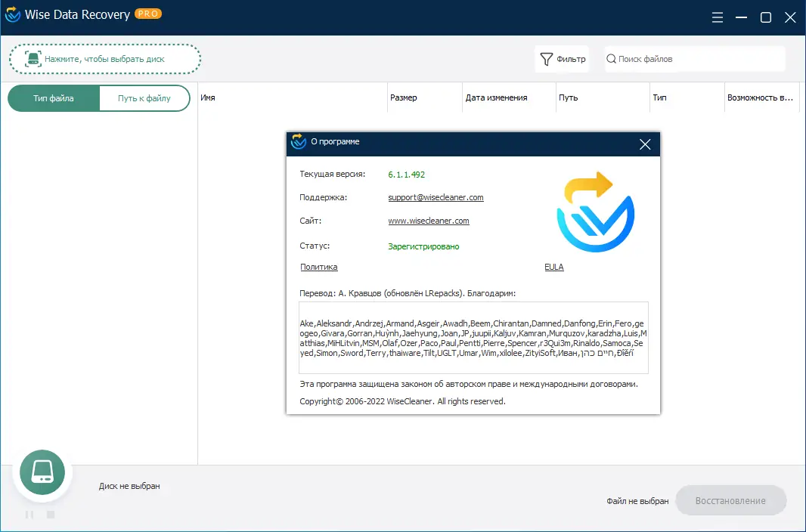The image size is (806, 532).
Task: Click the О программе dialog title
Action: point(335,142)
